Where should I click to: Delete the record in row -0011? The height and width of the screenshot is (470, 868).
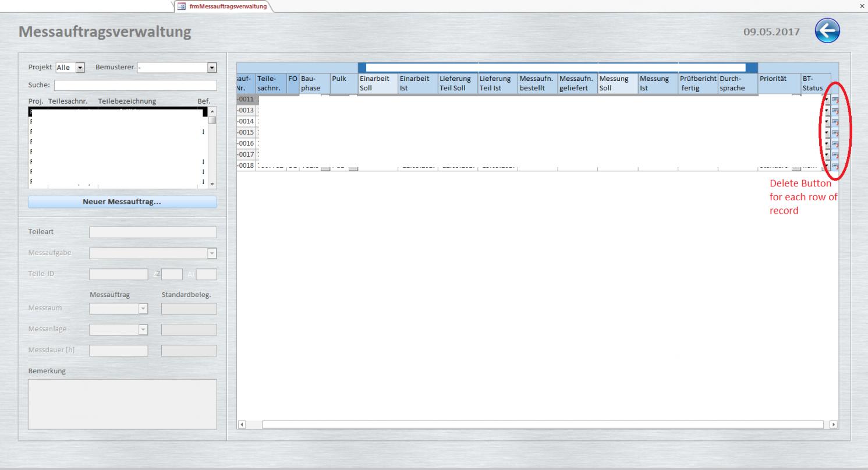[835, 100]
